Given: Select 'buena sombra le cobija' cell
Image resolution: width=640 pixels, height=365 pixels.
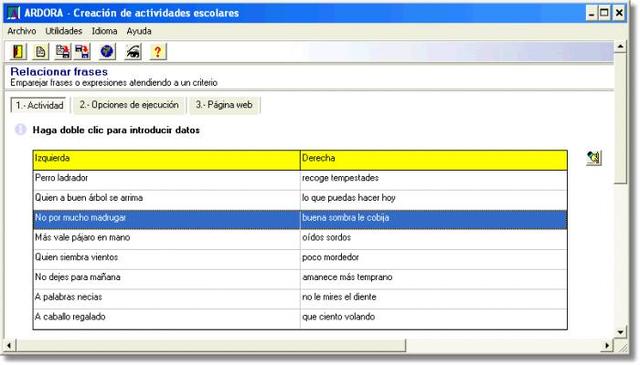Looking at the screenshot, I should [x=434, y=220].
